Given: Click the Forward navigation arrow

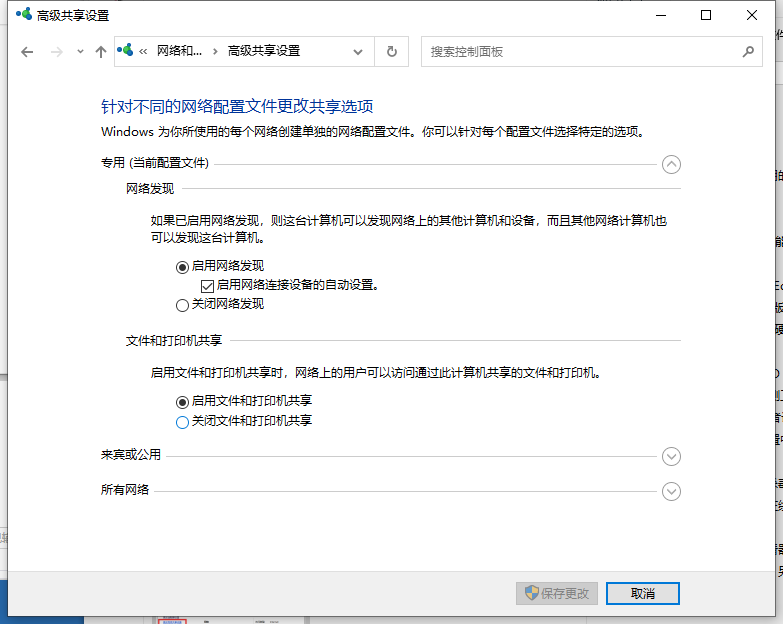Looking at the screenshot, I should [56, 52].
